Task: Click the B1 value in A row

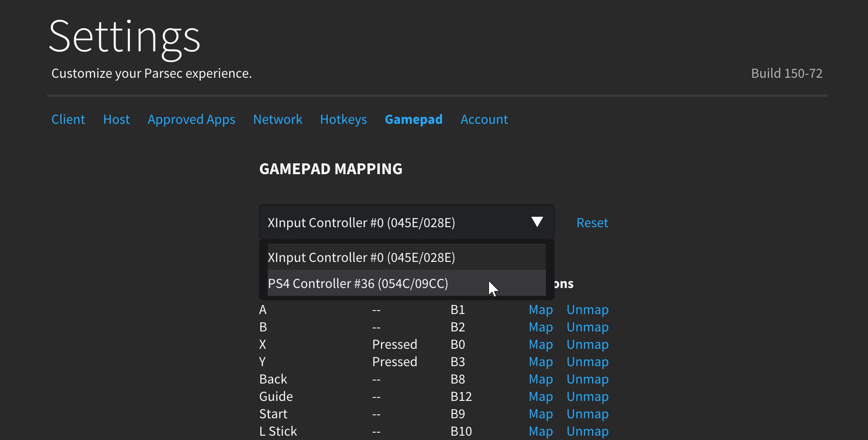Action: (458, 310)
